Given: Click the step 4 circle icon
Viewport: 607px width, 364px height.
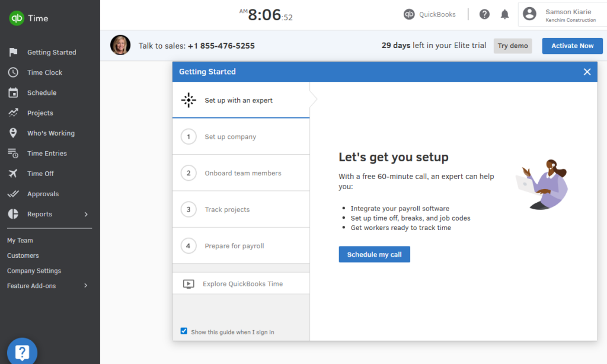Looking at the screenshot, I should point(189,246).
